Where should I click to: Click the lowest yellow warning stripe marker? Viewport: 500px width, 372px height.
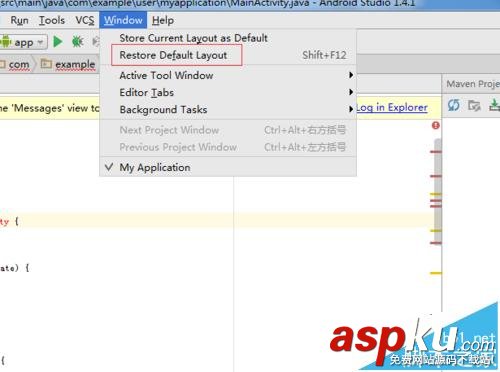coord(436,273)
